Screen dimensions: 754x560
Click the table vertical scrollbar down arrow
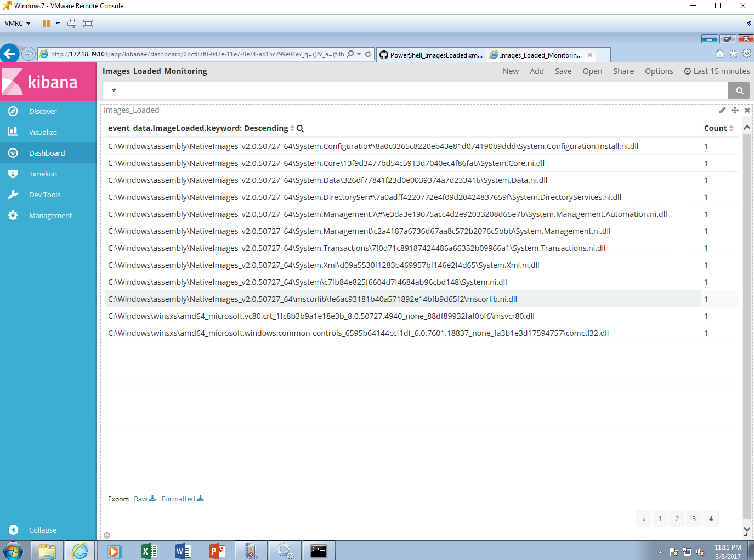pyautogui.click(x=747, y=530)
